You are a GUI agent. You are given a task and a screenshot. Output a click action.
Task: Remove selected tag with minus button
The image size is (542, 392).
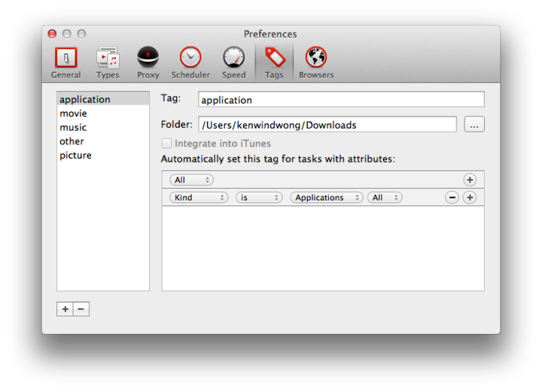click(81, 309)
